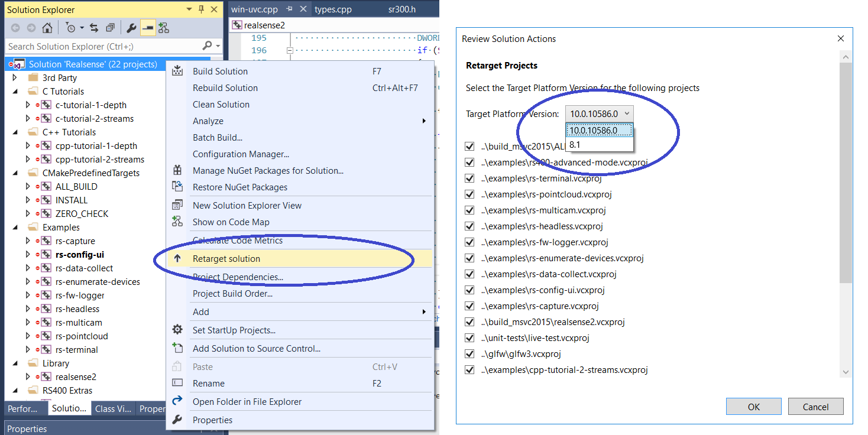Expand the 3rd Party folder
Viewport: 868px width, 435px height.
coord(15,78)
